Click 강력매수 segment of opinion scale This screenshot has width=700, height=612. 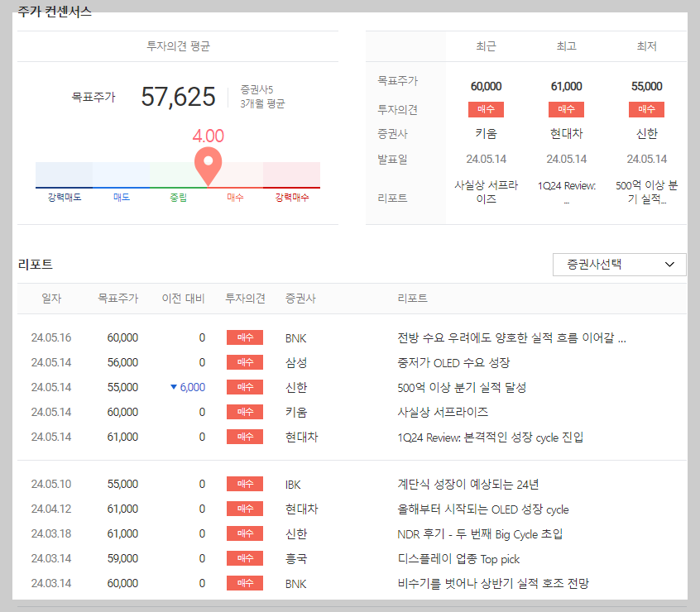click(291, 175)
